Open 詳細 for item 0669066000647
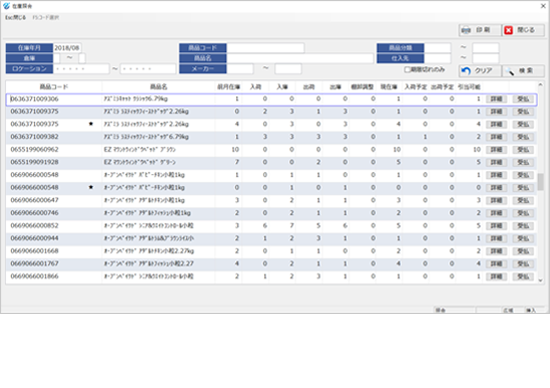550x388 pixels. pos(496,200)
